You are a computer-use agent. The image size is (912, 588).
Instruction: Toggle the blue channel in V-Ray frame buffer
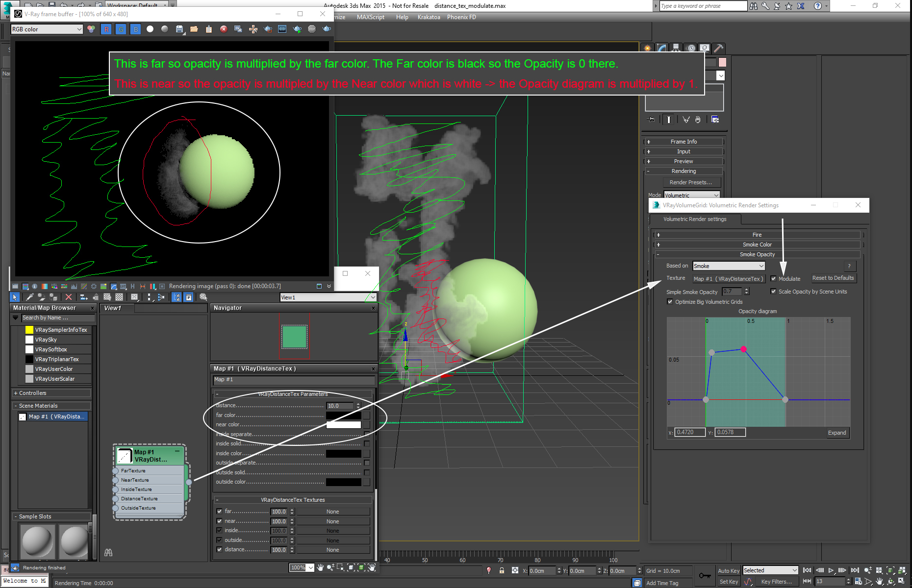pyautogui.click(x=136, y=29)
